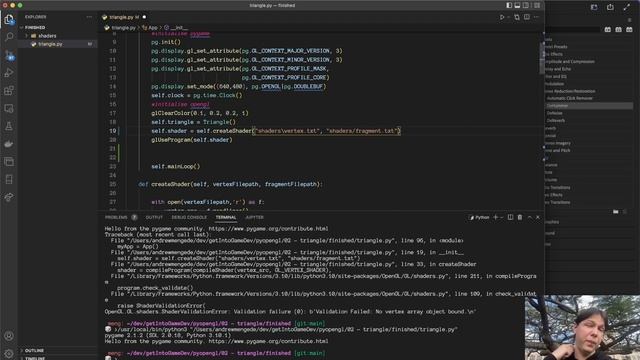Toggle the secondary side bar layout
The width and height of the screenshot is (640, 360).
pos(526,5)
